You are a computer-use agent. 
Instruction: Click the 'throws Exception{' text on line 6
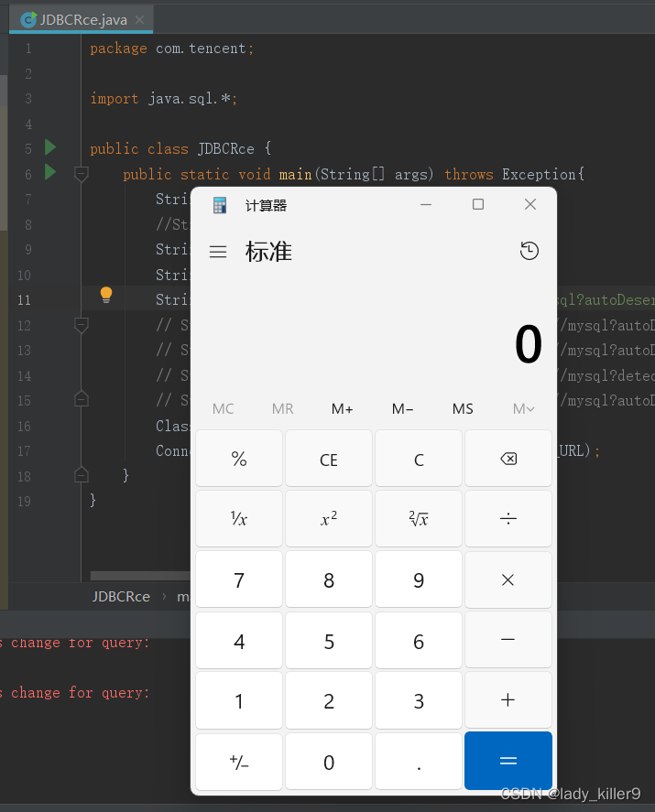pos(515,175)
